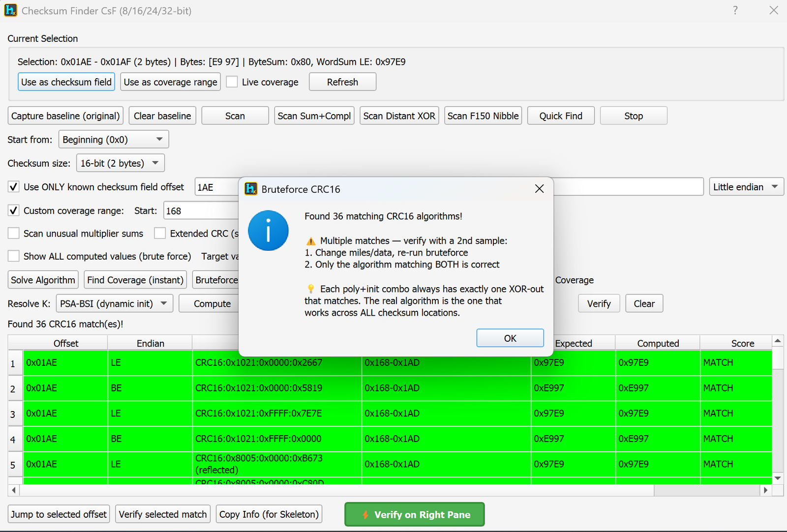This screenshot has width=787, height=532.
Task: Click the Checksum Finder app icon in title bar
Action: click(x=10, y=10)
